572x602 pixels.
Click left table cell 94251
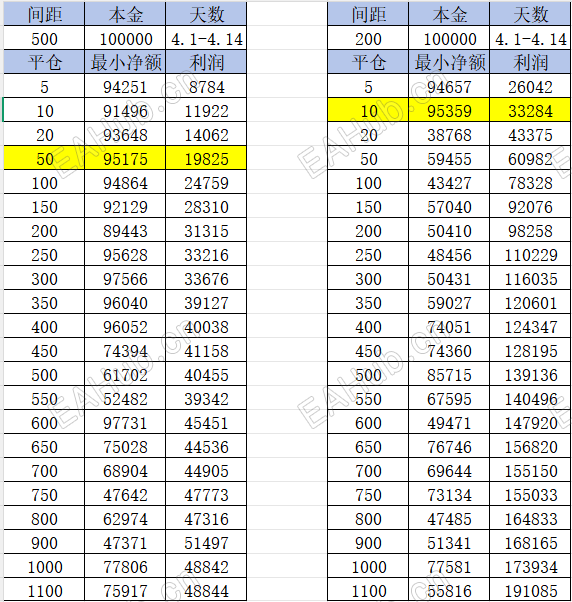click(125, 86)
